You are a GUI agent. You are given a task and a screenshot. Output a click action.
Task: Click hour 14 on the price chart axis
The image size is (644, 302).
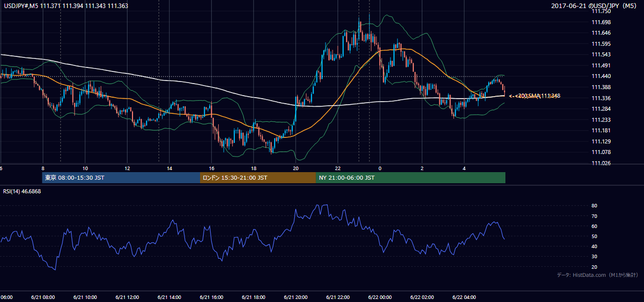(169, 169)
